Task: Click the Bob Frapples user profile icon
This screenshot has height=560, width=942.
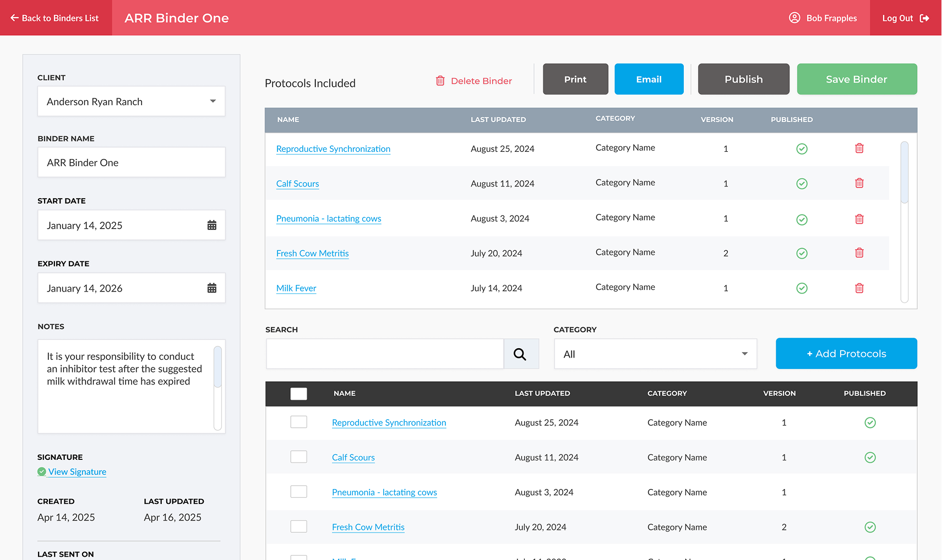Action: (x=794, y=18)
